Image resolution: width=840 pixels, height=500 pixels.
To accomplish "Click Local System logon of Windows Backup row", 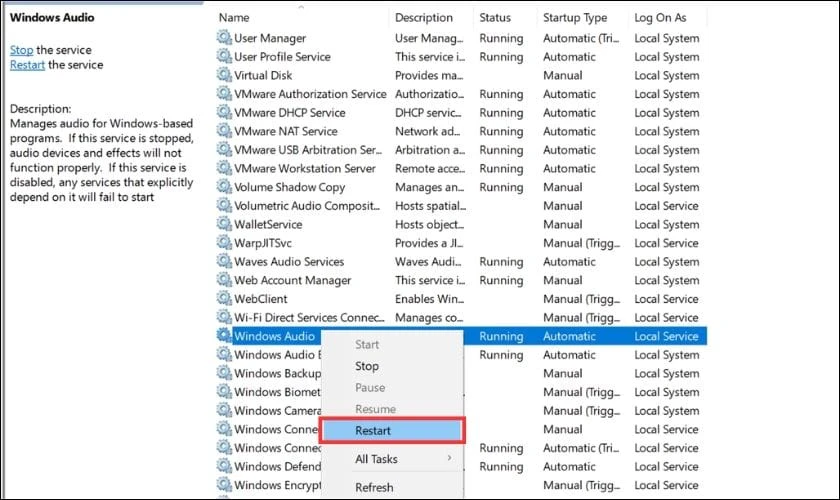I will [x=667, y=374].
